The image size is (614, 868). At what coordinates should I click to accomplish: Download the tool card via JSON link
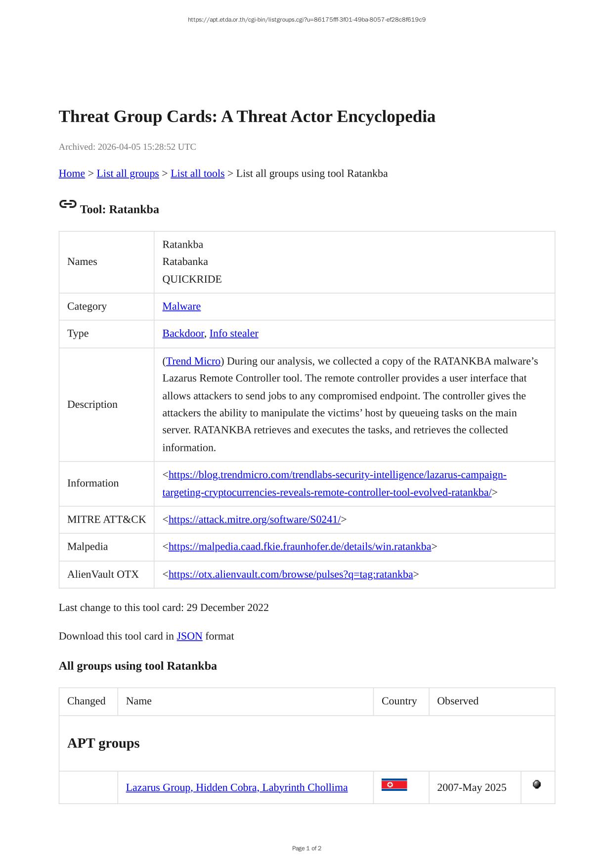[189, 636]
